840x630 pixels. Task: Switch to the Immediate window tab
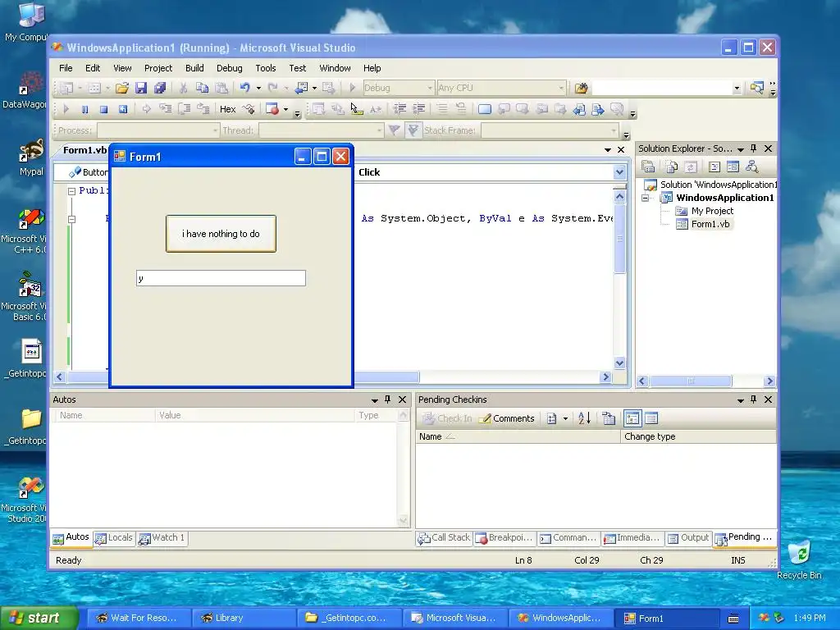(632, 538)
